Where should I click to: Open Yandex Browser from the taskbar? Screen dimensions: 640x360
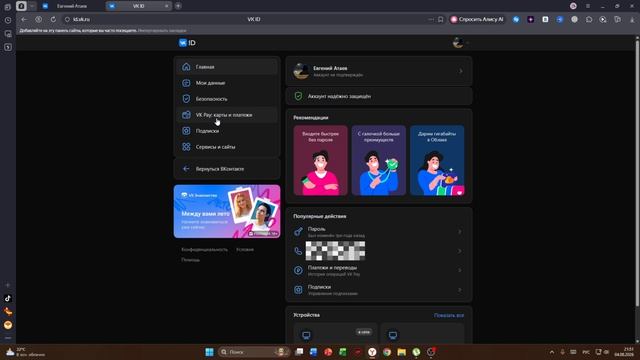pos(372,352)
